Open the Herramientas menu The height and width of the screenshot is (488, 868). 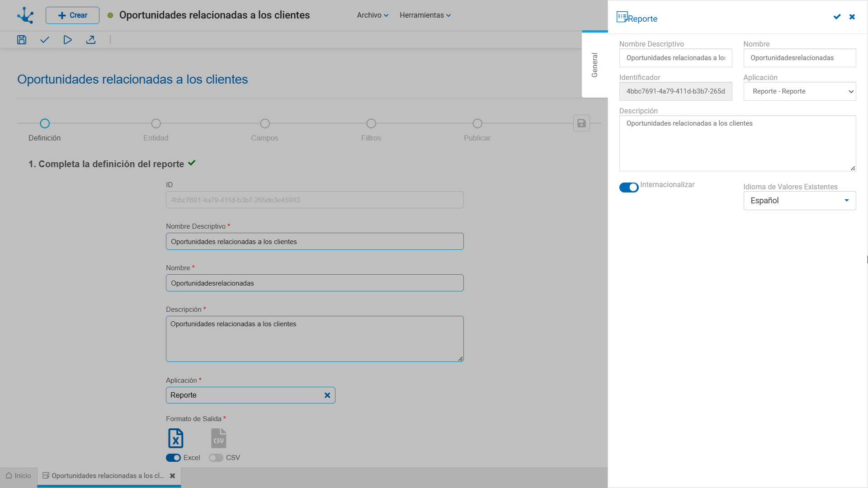coord(425,15)
